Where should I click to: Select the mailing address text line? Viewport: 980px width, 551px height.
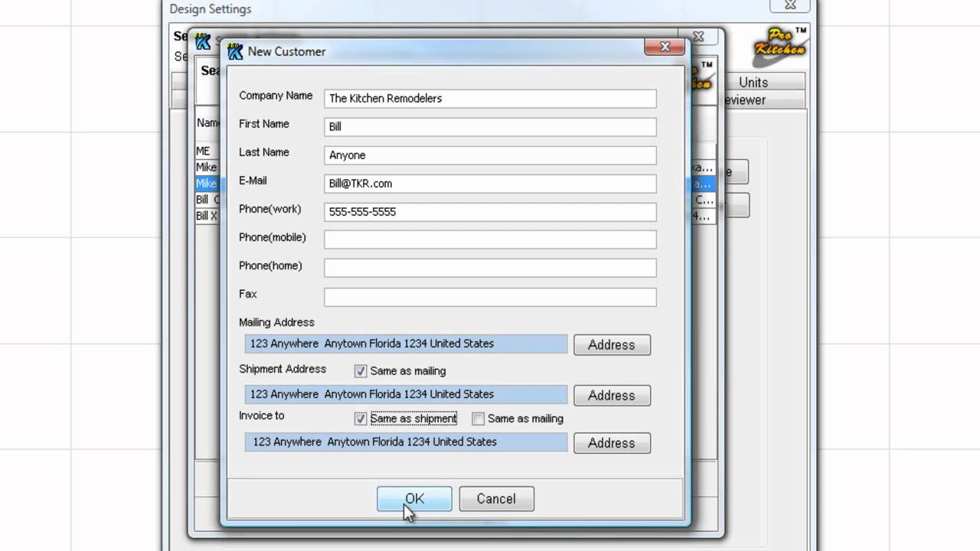pos(407,344)
